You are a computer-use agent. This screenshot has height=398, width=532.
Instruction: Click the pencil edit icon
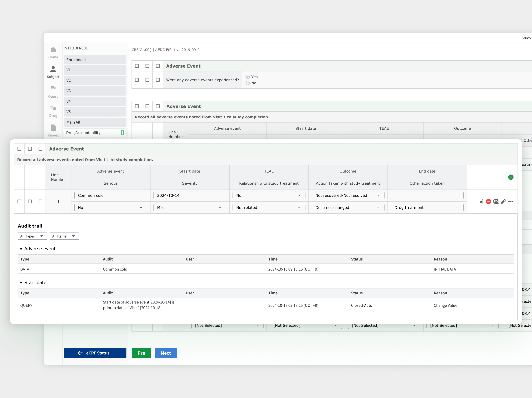pyautogui.click(x=503, y=201)
